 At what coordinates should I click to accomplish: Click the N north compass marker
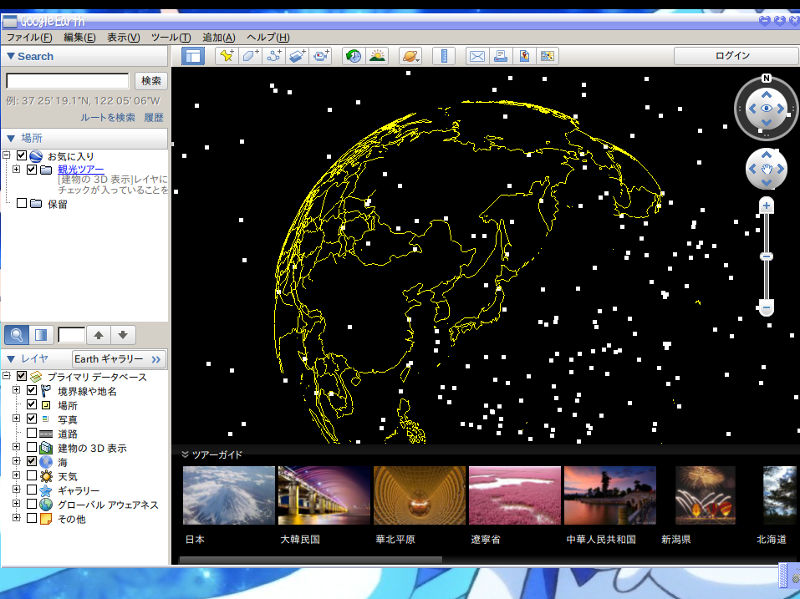point(766,78)
